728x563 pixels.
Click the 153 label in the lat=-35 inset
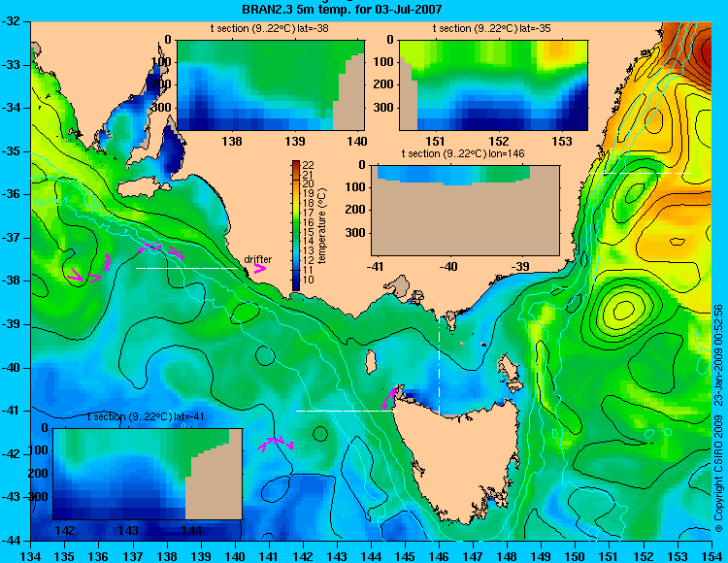click(562, 141)
